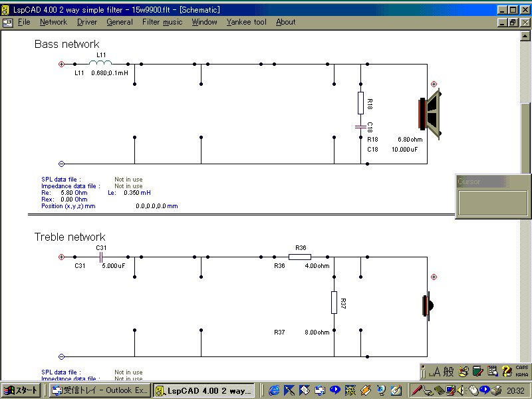Click the IME help question mark icon

pyautogui.click(x=507, y=371)
